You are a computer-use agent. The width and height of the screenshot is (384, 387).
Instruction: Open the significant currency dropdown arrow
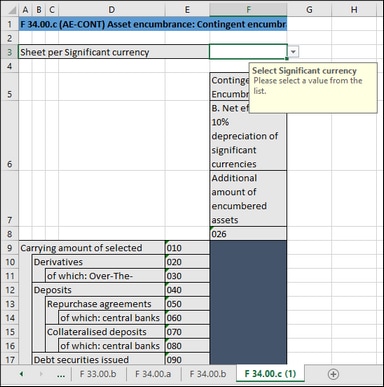(293, 52)
